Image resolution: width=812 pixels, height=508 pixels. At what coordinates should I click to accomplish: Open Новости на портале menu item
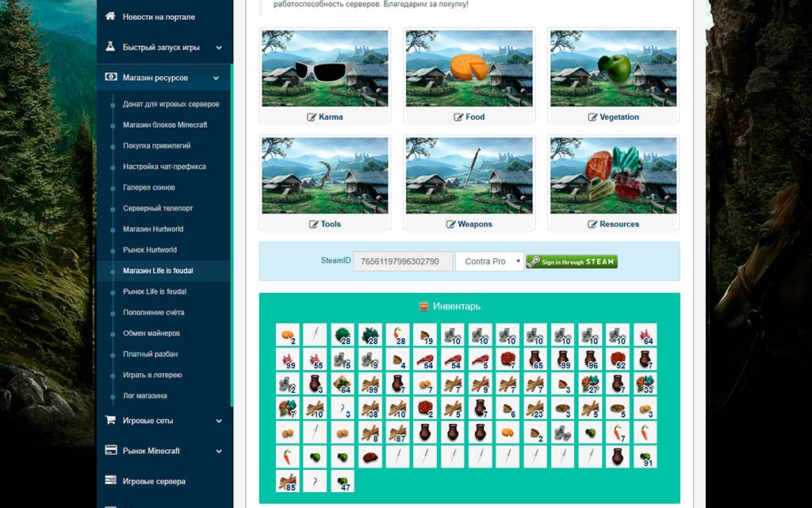pos(159,17)
